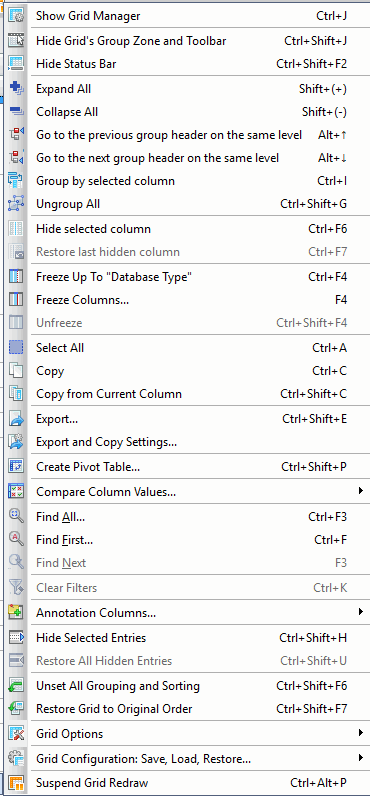Viewport: 370px width, 796px height.
Task: Click the Collapse All minus icon
Action: 16,112
